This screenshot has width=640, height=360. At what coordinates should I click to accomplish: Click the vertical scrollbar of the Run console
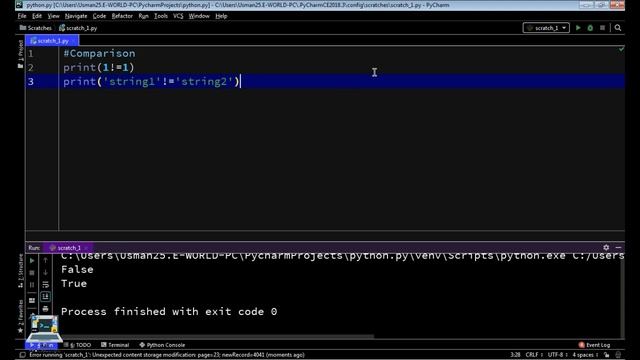tap(622, 296)
